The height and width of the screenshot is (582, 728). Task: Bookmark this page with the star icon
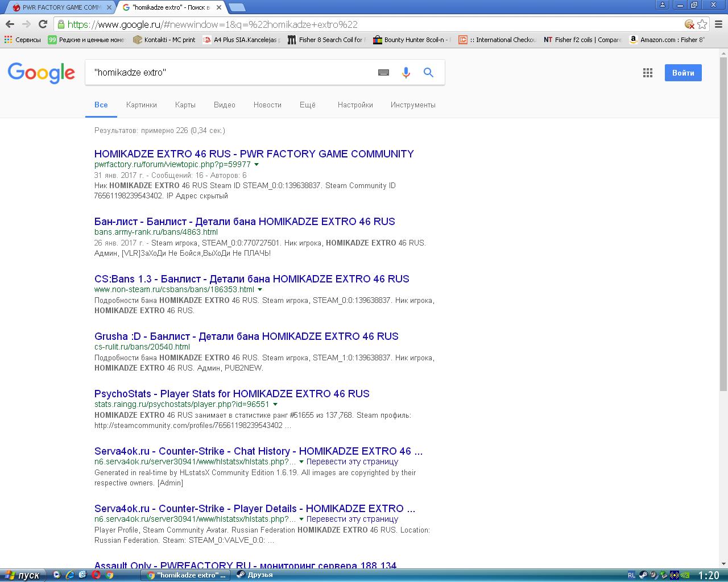[x=702, y=24]
